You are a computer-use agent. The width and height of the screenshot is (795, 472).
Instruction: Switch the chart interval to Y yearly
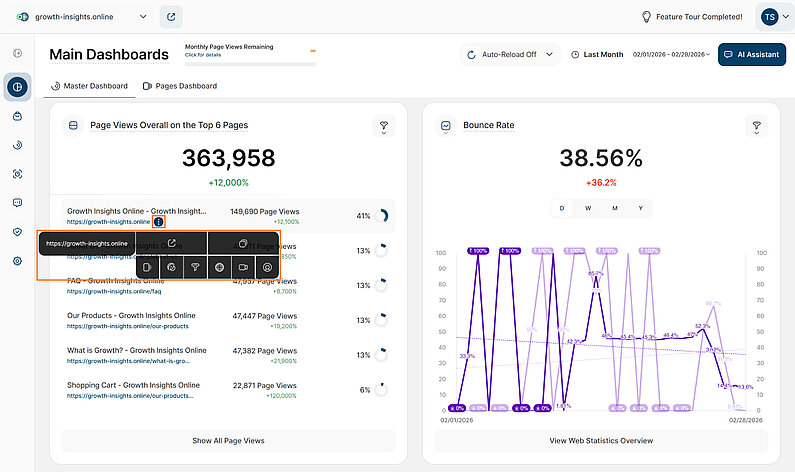(640, 208)
